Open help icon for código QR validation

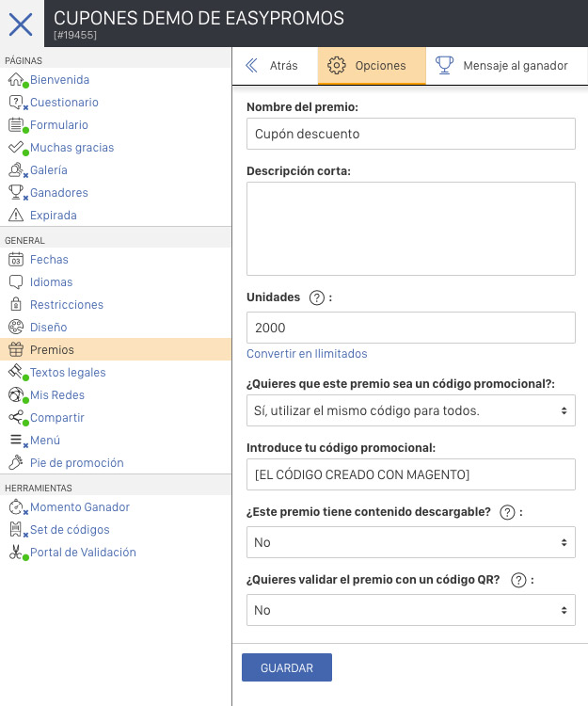tap(518, 580)
